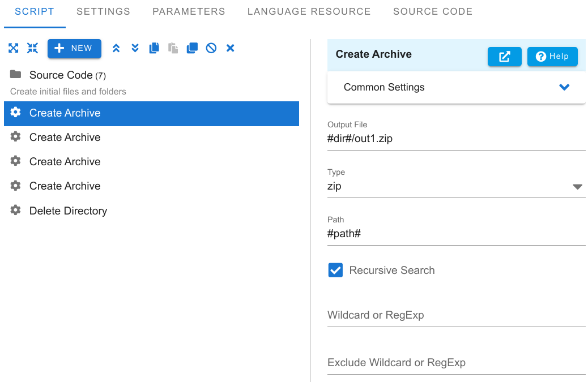Open the PARAMETERS tab

click(189, 12)
